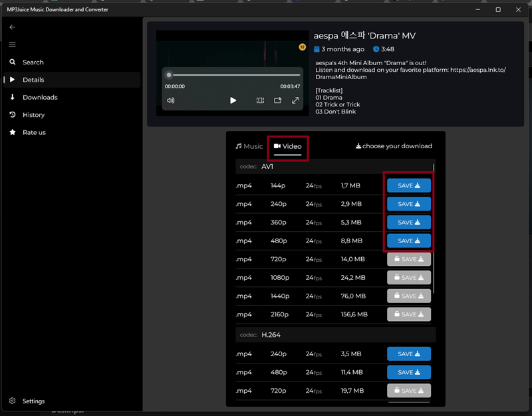Click the "3 months ago" upload date
Image resolution: width=532 pixels, height=416 pixels.
[342, 49]
